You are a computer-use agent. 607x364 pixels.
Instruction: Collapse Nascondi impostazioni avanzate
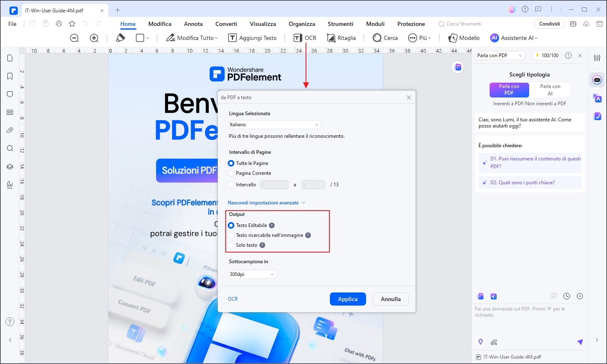point(266,203)
